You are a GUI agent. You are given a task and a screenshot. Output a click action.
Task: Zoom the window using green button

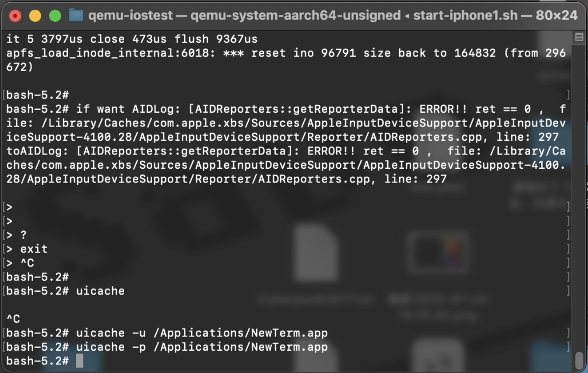tap(54, 15)
